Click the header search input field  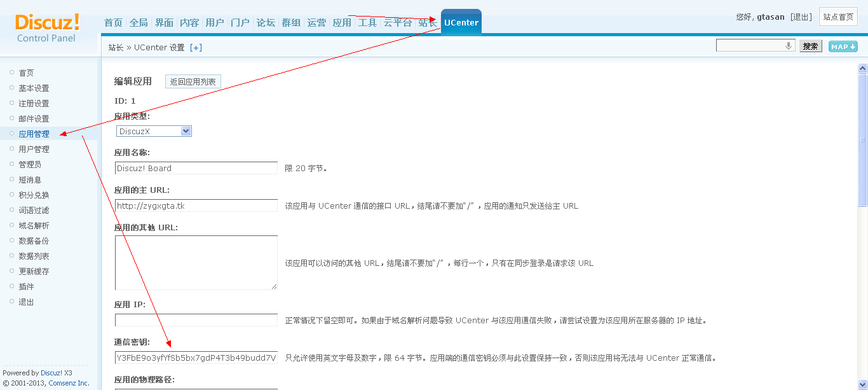click(755, 46)
